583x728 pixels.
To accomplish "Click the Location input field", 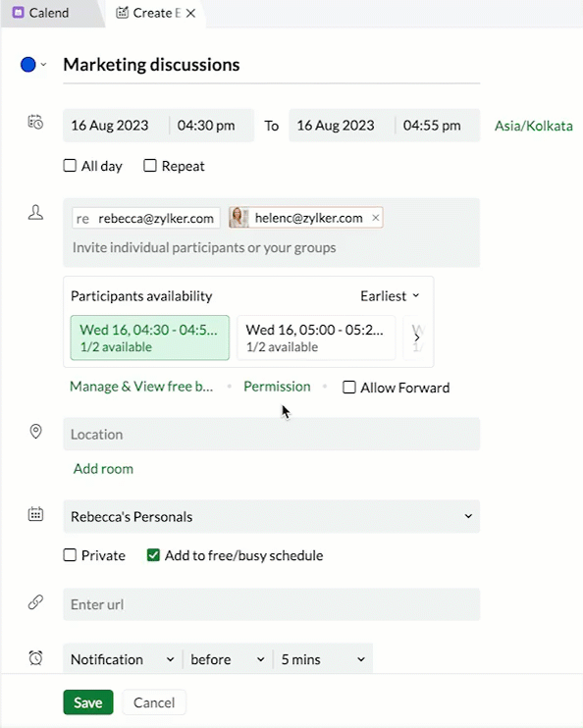I will coord(271,434).
